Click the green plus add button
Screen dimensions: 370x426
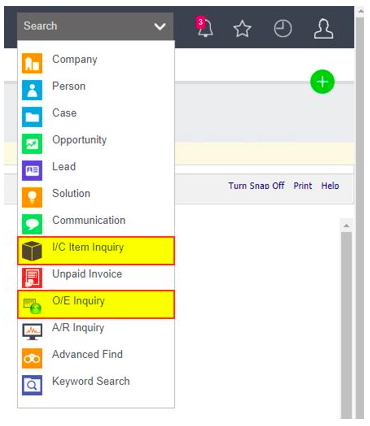(322, 82)
